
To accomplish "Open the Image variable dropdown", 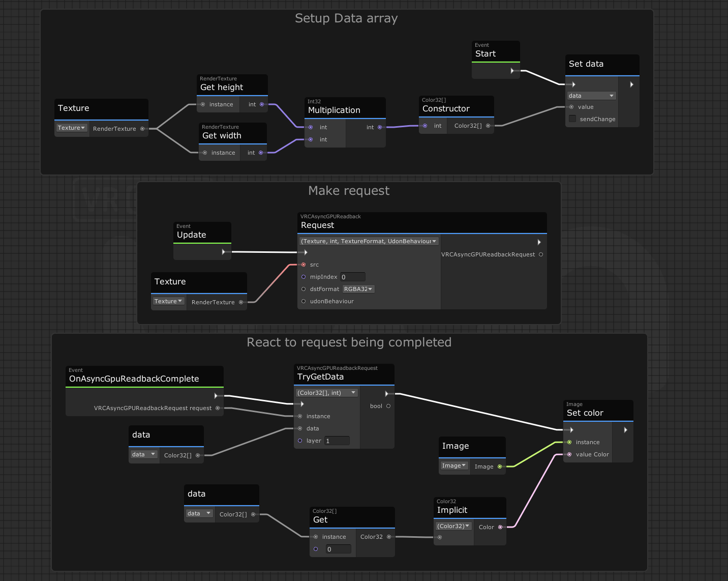I will click(453, 466).
